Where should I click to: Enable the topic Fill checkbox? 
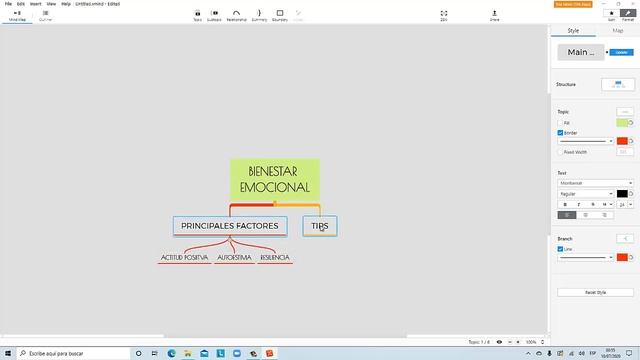pyautogui.click(x=560, y=123)
